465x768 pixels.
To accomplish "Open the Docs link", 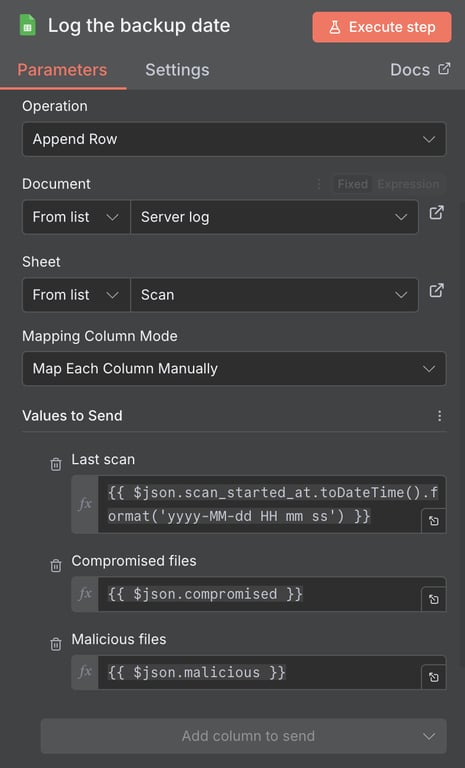I will [420, 70].
